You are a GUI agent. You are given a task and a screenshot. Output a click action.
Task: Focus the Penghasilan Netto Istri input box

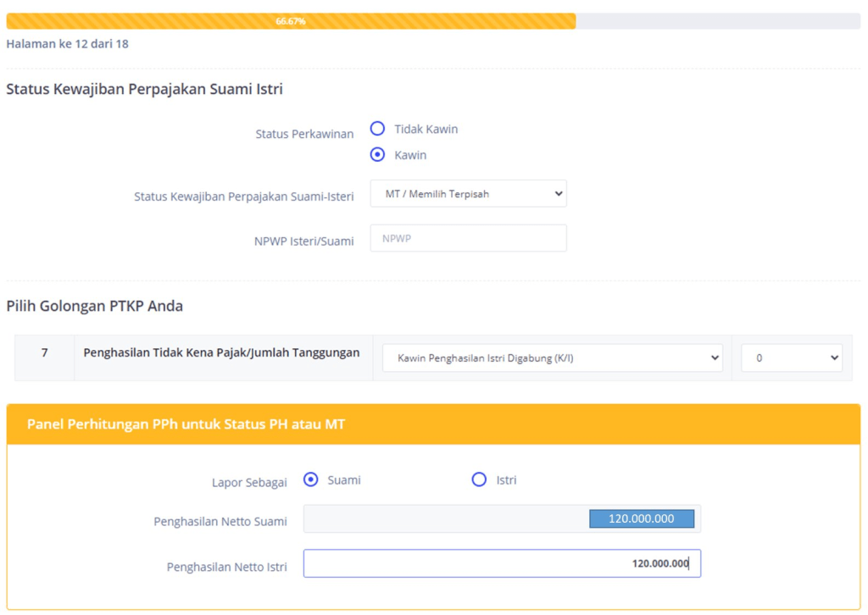click(x=502, y=563)
